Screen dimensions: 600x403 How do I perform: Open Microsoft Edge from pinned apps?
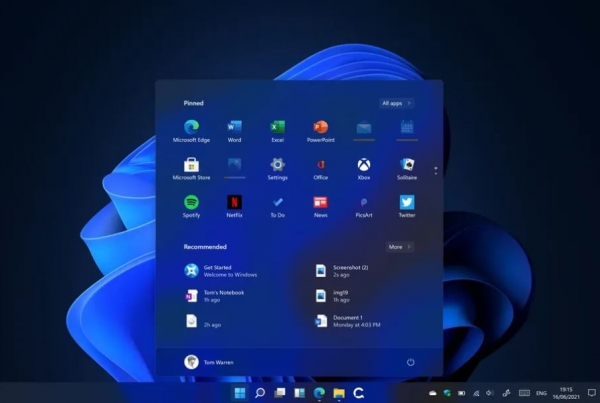[x=191, y=131]
